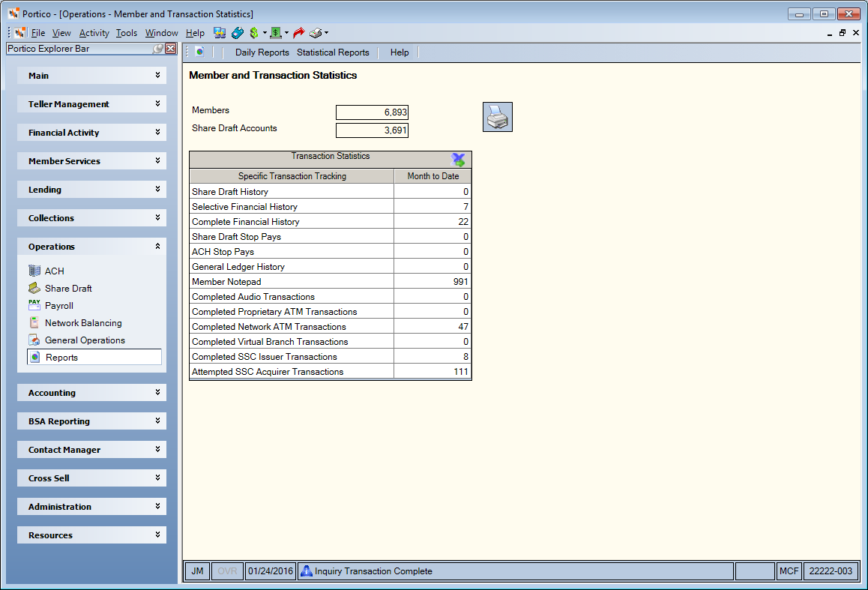Click the two-monitors transfer toolbar icon
Viewport: 868px width, 590px height.
click(220, 33)
